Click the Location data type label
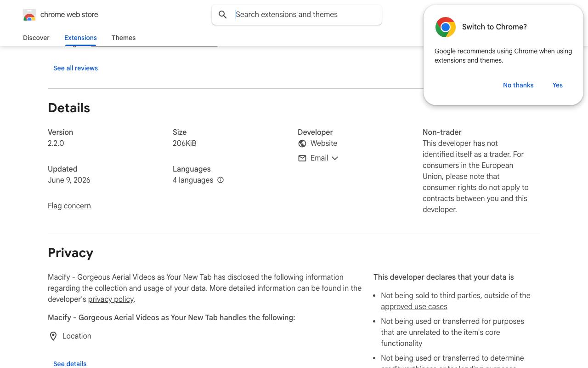The height and width of the screenshot is (368, 588). (x=77, y=336)
